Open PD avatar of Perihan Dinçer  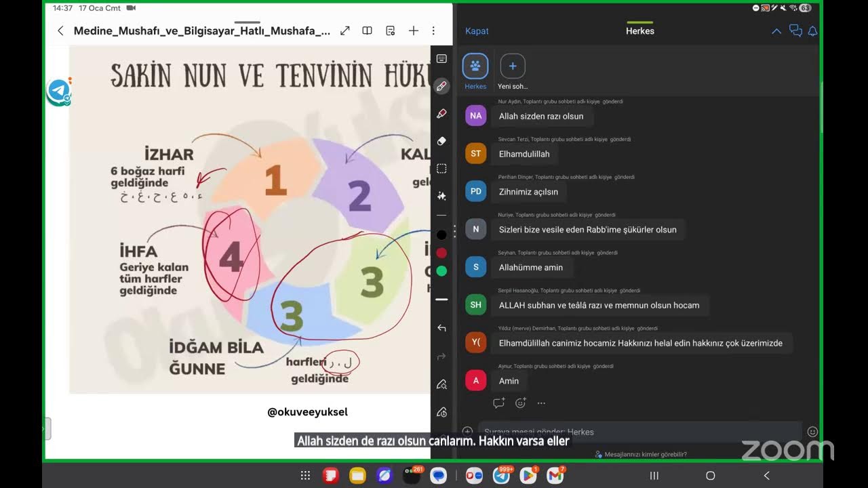(x=475, y=192)
